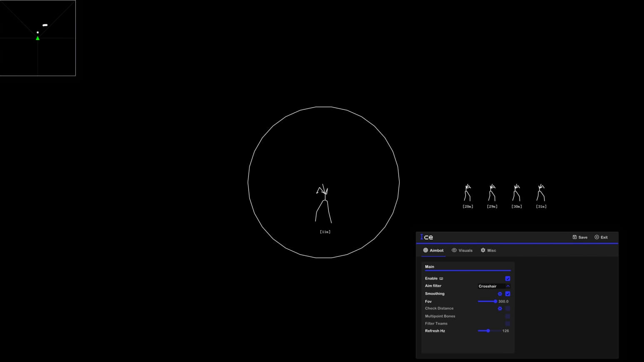This screenshot has height=362, width=644.
Task: Click the circled X Exit icon
Action: 597,237
